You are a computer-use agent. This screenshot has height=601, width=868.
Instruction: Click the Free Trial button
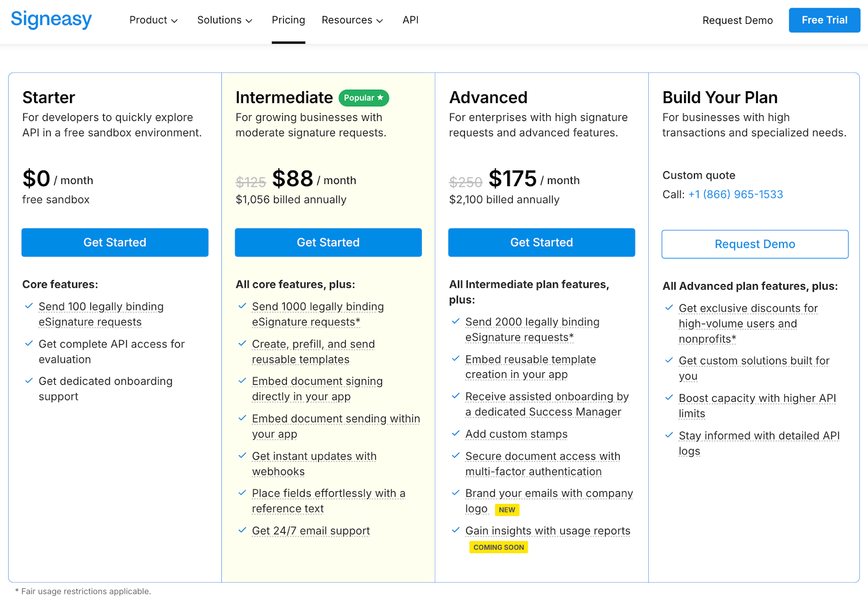824,20
